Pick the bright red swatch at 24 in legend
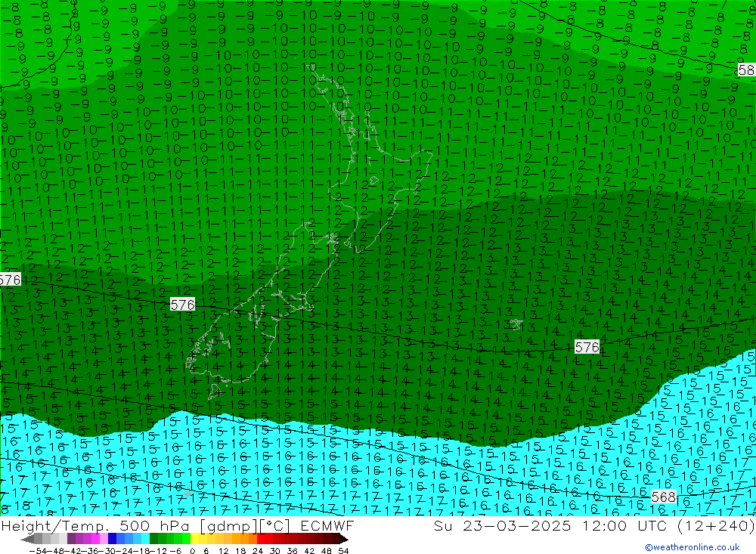The image size is (756, 554). (261, 539)
